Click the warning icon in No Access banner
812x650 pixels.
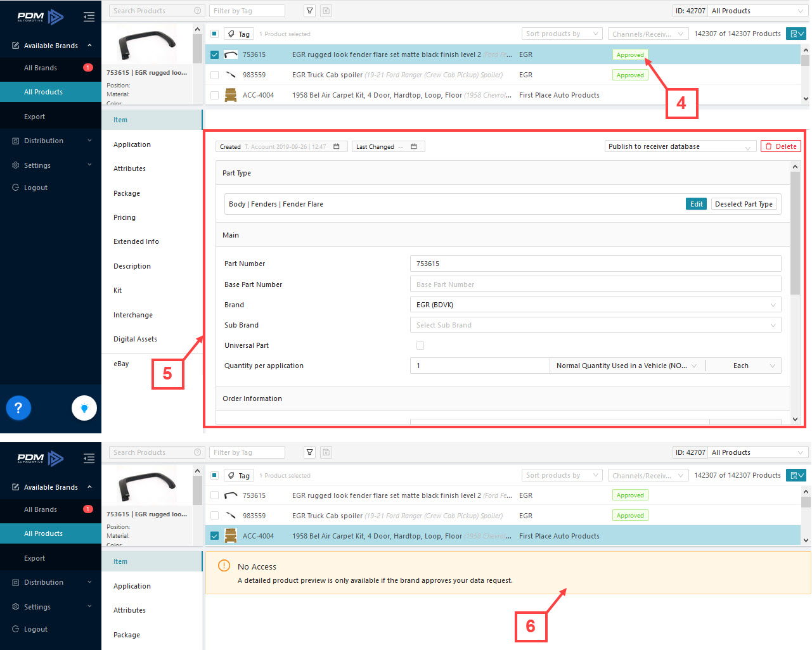coord(224,566)
